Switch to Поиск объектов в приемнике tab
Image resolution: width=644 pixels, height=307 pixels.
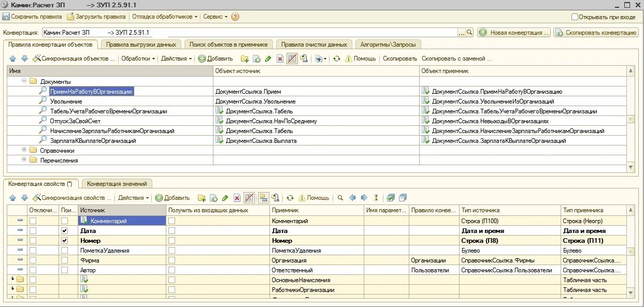(x=228, y=45)
